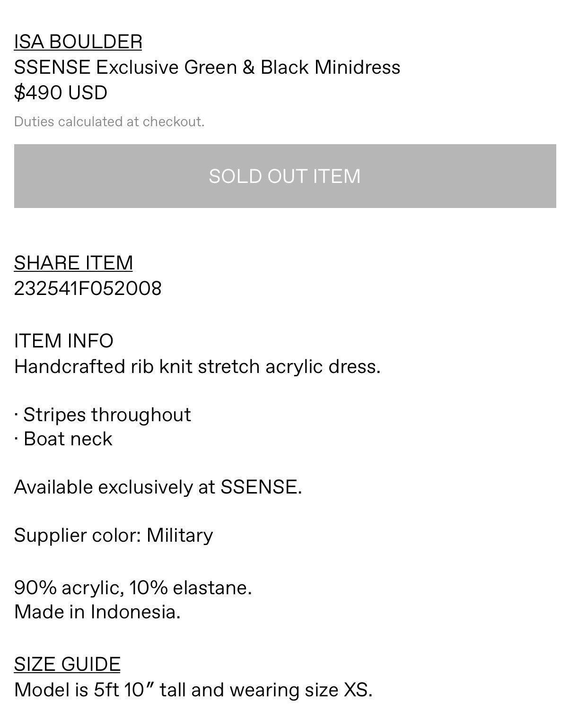Open the SIZE GUIDE link
Image resolution: width=570 pixels, height=728 pixels.
67,664
